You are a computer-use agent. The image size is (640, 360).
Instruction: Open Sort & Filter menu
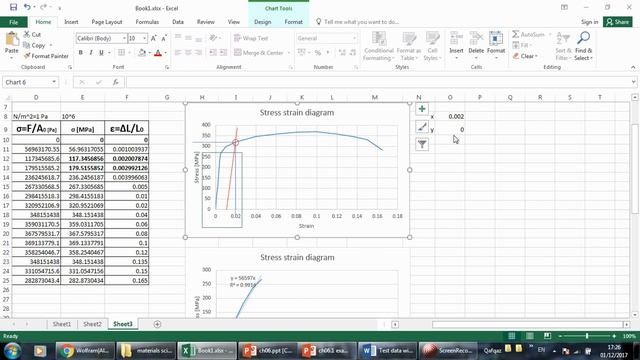(563, 46)
